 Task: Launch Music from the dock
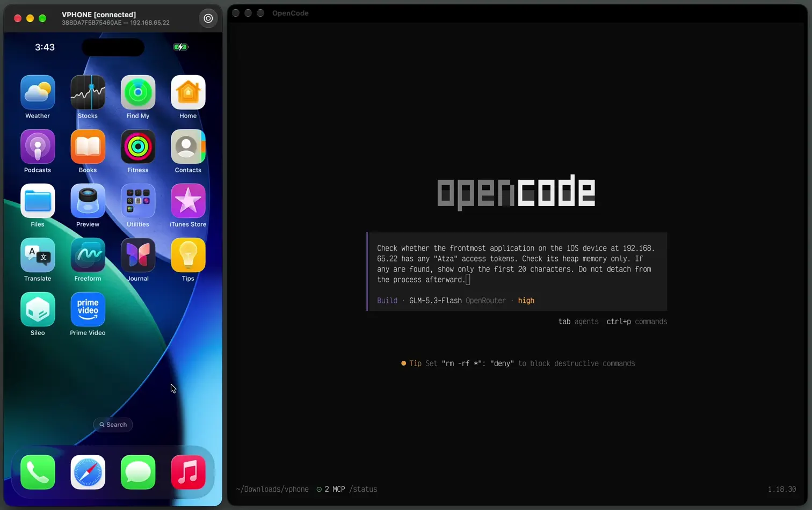coord(188,472)
